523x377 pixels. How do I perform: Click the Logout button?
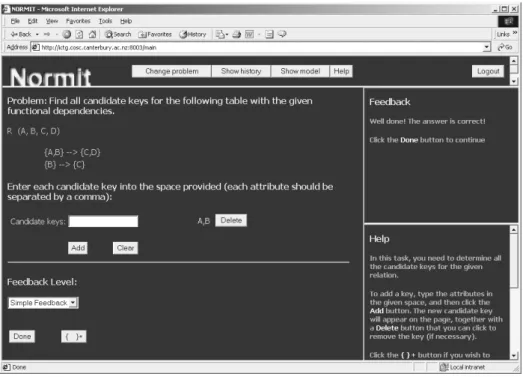point(488,71)
